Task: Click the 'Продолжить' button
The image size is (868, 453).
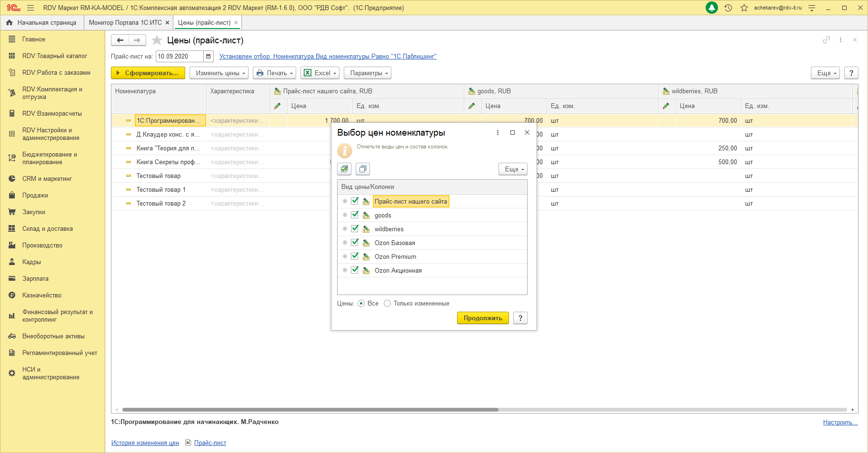Action: click(x=482, y=318)
